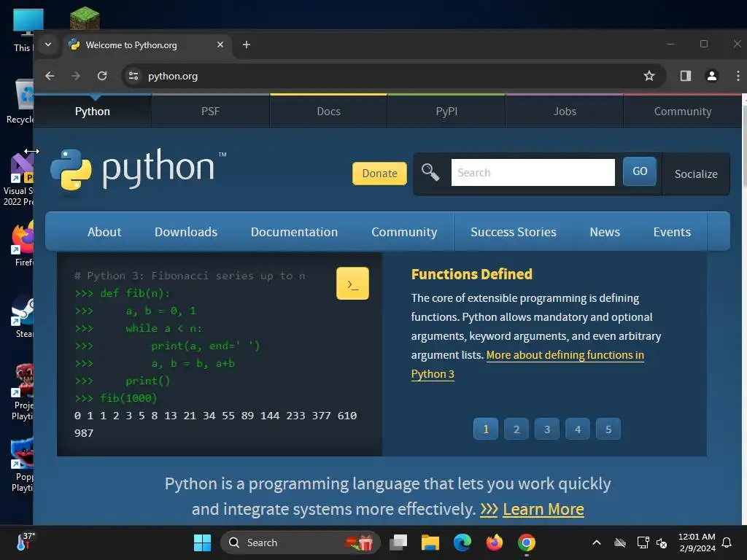Open the Documentation menu

click(295, 232)
